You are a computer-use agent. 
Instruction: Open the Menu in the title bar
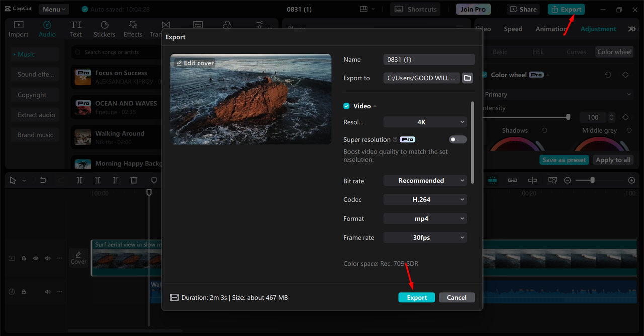(x=54, y=9)
